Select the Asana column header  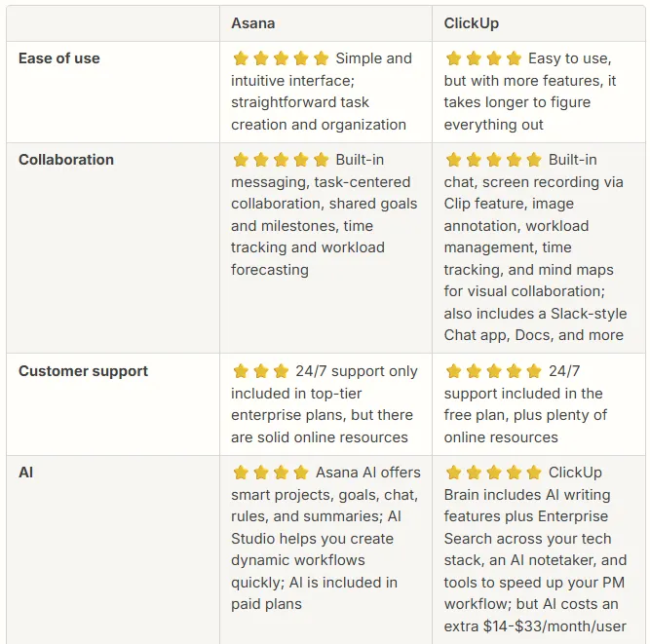[x=251, y=22]
